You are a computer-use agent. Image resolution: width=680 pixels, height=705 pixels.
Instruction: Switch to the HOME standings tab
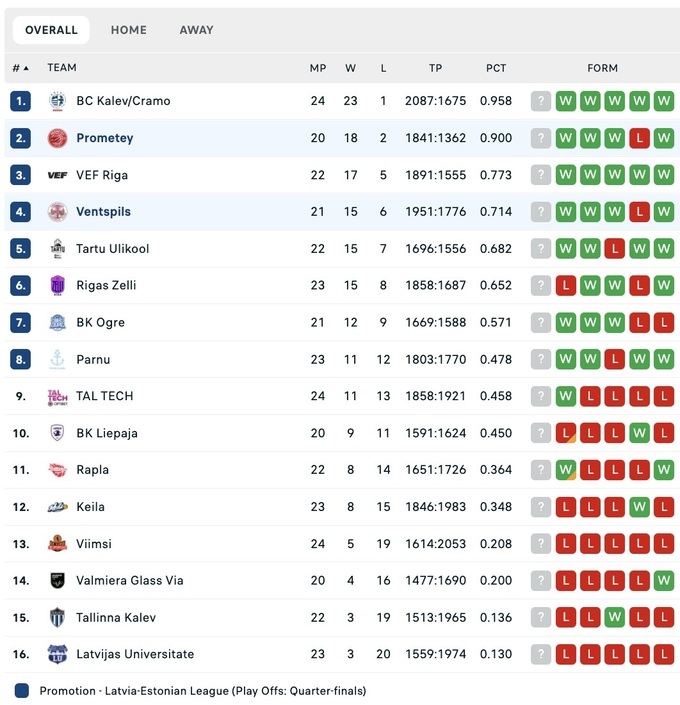coord(128,30)
